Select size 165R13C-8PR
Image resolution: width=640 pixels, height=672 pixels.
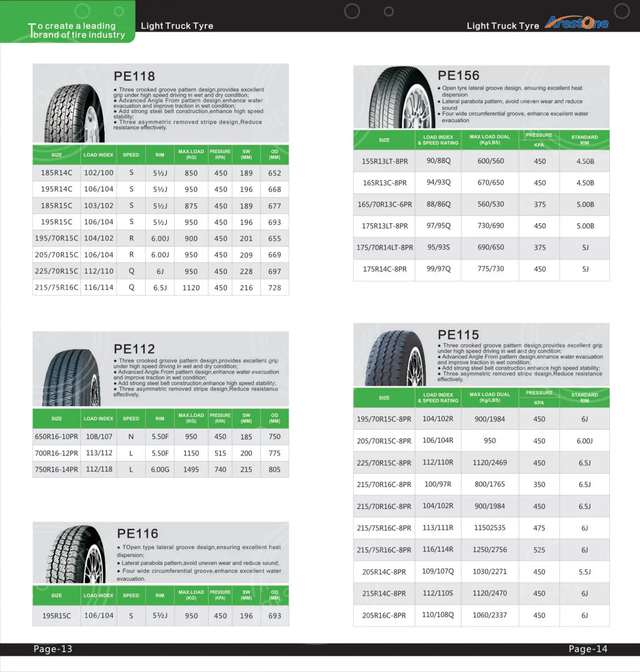pos(385,183)
